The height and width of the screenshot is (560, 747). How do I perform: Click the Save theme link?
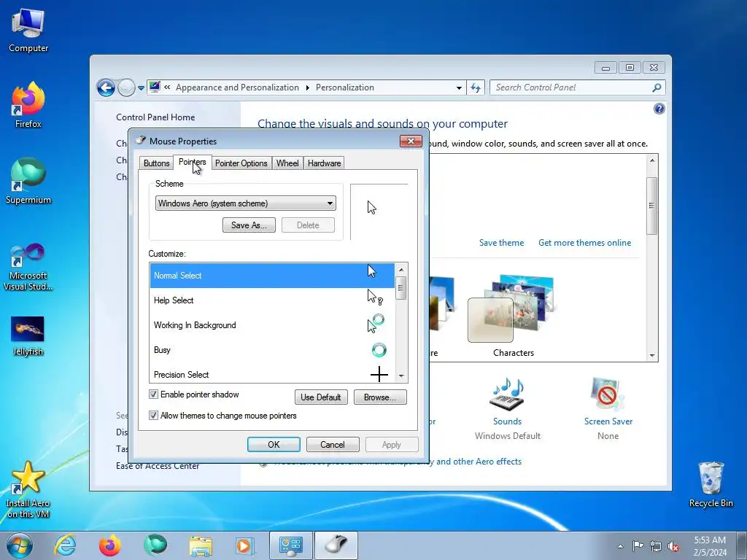coord(501,243)
